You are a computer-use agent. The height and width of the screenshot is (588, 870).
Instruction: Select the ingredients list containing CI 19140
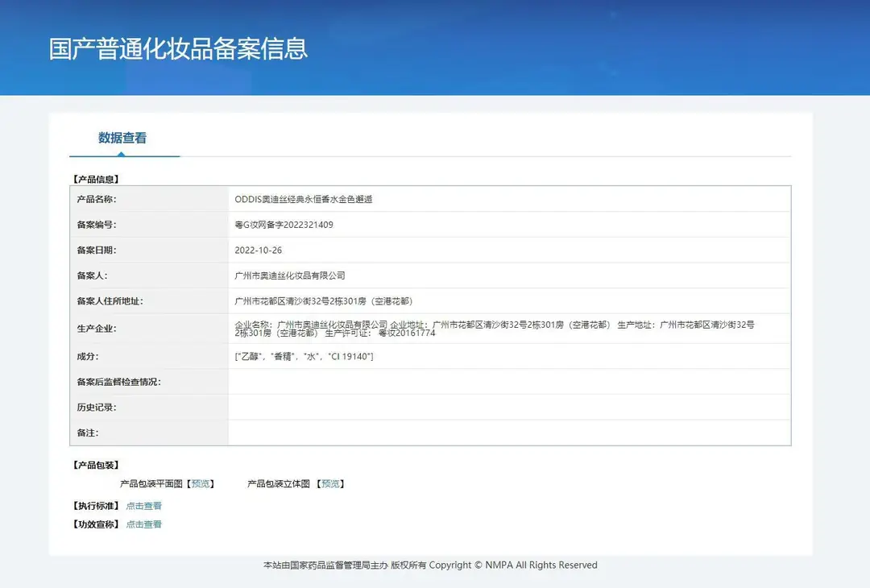tap(304, 357)
